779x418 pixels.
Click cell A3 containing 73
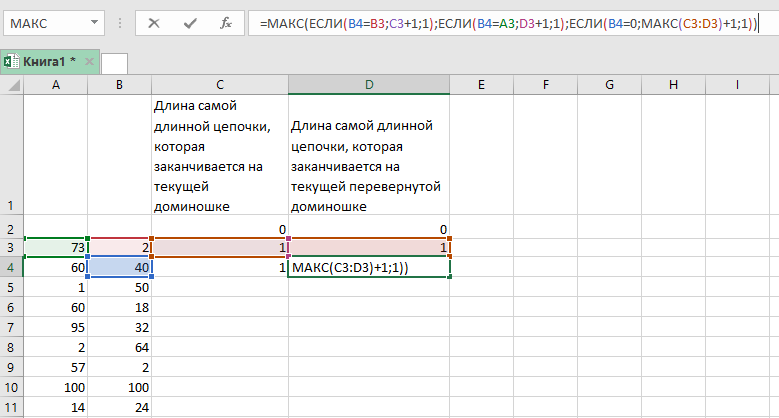[55, 247]
